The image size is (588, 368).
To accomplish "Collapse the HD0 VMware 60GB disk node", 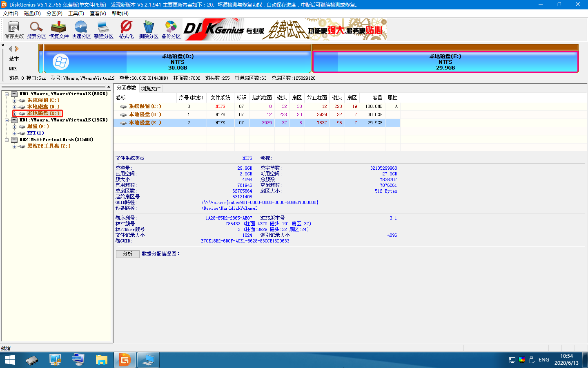I will pos(7,94).
